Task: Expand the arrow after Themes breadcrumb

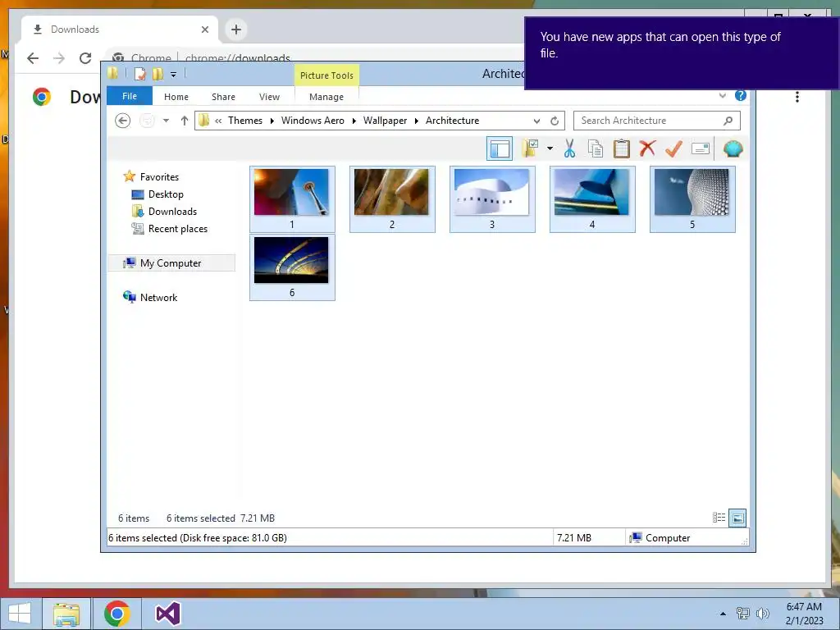Action: coord(272,121)
